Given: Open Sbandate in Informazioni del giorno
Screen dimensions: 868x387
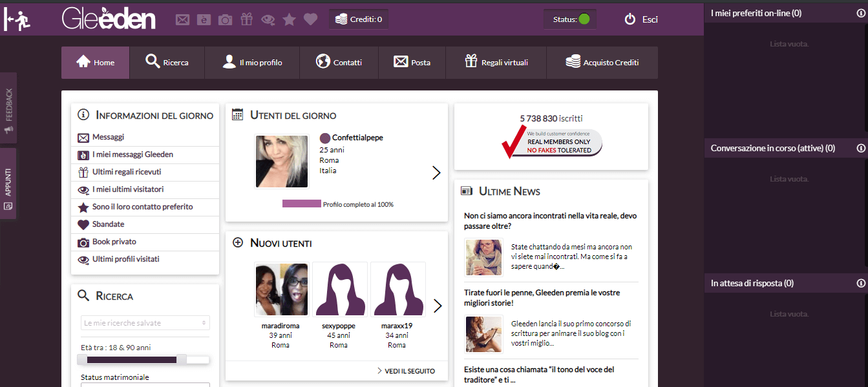Looking at the screenshot, I should tap(108, 224).
